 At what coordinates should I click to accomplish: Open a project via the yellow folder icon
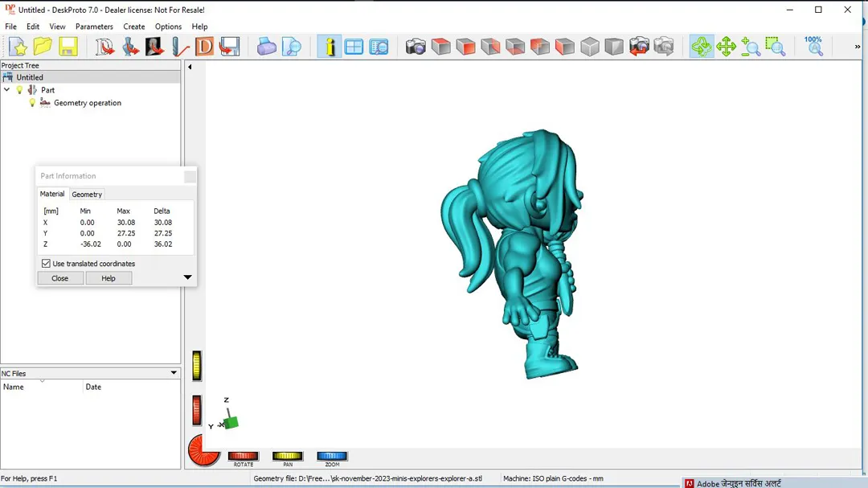click(43, 47)
